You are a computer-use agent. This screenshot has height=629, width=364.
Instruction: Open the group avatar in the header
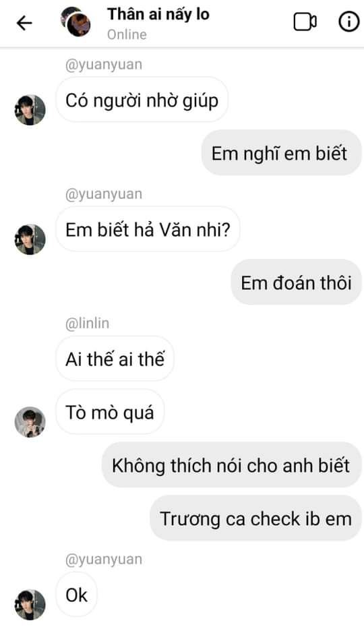tap(75, 22)
